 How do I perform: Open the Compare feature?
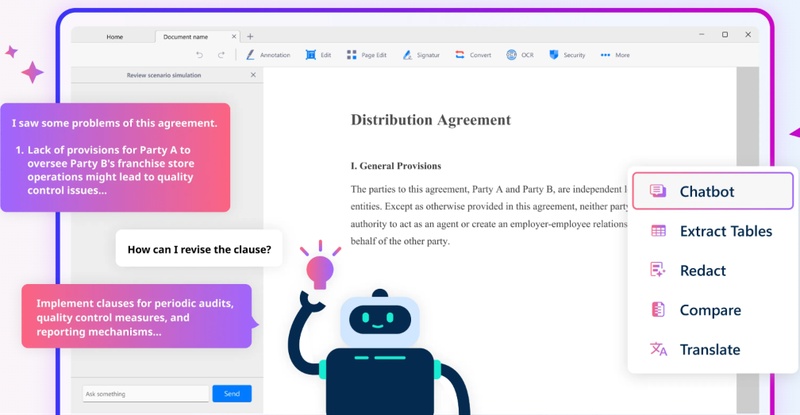713,310
